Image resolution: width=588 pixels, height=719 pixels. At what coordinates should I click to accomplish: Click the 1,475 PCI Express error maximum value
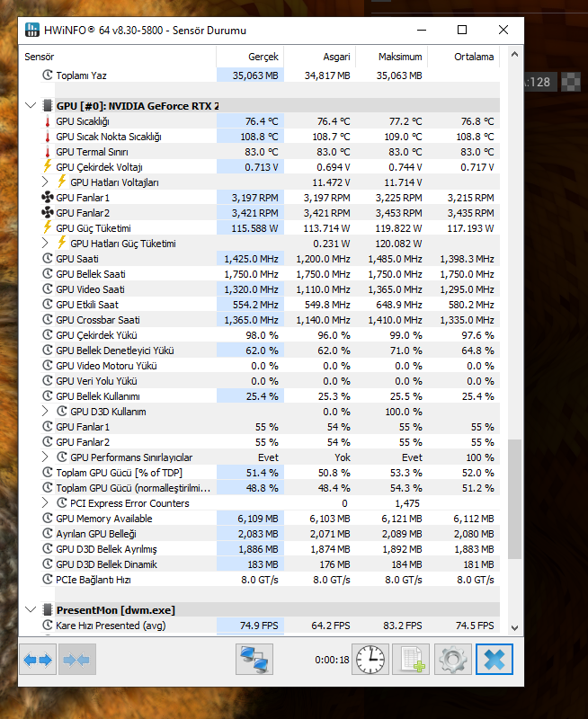[x=407, y=503]
